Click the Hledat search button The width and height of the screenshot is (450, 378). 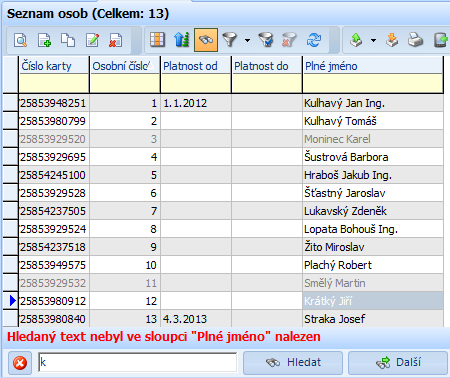coord(293,362)
